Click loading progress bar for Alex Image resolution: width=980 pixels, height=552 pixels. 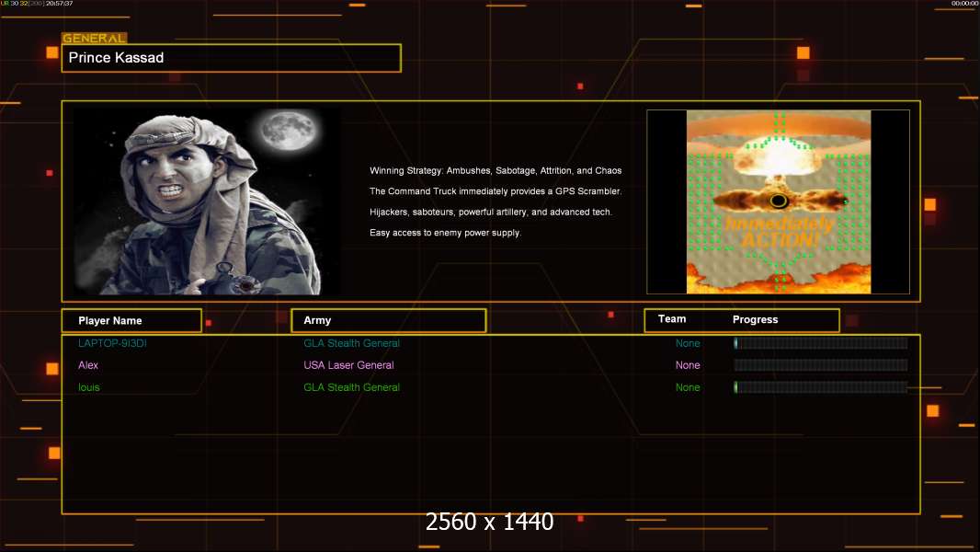pos(821,365)
